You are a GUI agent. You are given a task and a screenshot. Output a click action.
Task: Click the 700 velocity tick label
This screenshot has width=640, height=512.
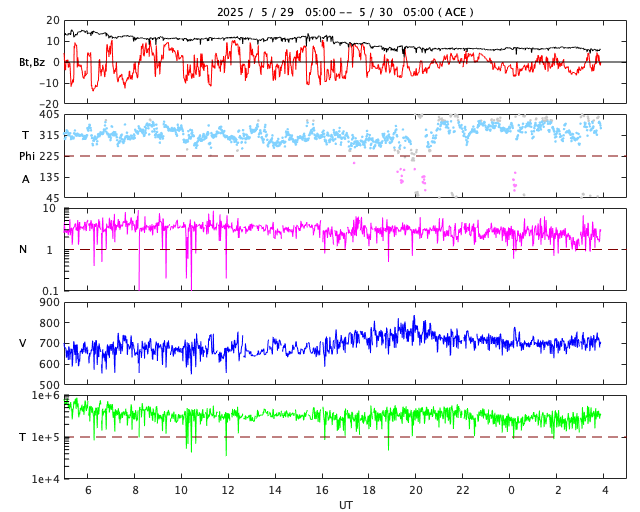49,343
